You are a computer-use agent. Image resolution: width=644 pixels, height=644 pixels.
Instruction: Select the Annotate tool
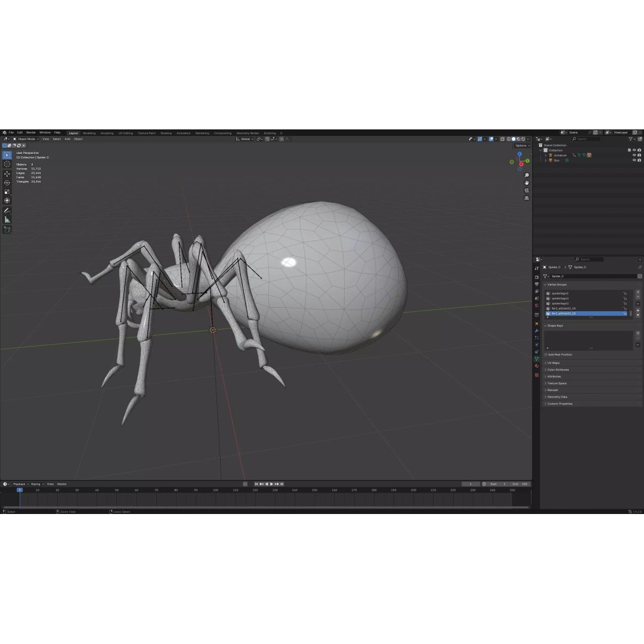click(x=7, y=210)
